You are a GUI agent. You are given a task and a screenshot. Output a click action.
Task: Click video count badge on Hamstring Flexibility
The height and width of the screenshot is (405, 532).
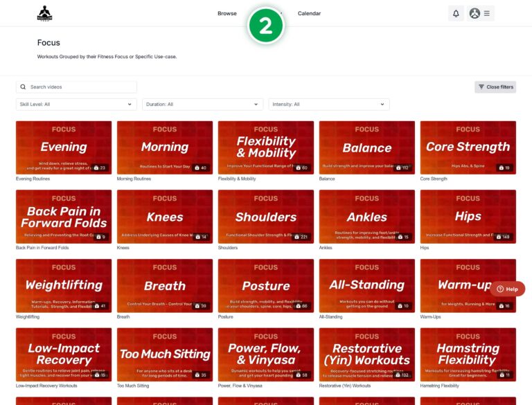click(504, 375)
